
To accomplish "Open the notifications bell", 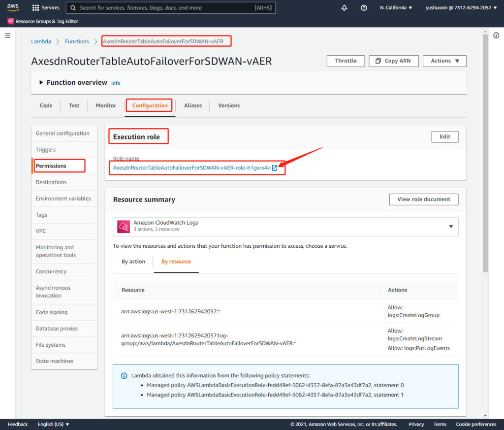I will pyautogui.click(x=344, y=8).
